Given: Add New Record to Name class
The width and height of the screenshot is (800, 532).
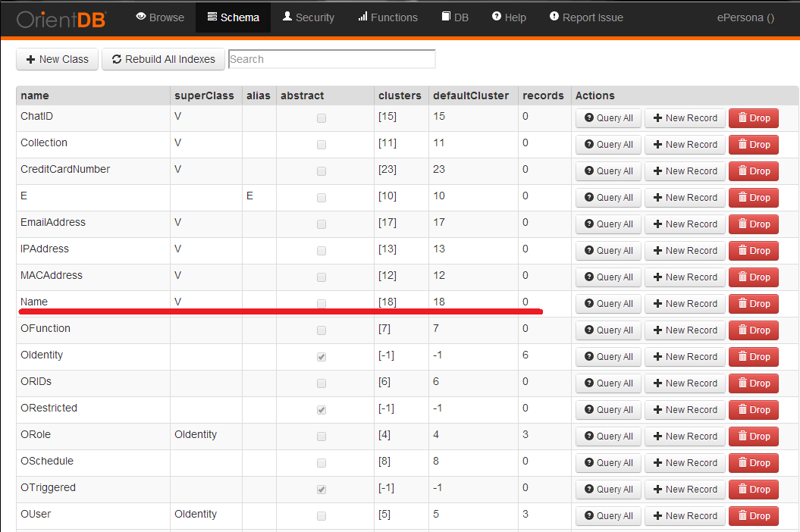Looking at the screenshot, I should click(x=685, y=303).
